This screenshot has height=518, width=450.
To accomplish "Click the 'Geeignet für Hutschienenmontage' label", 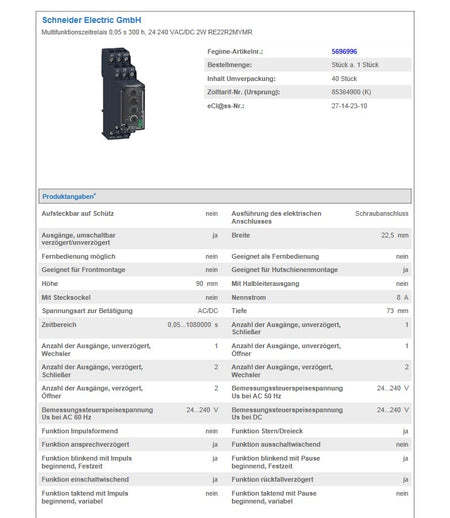I will [x=285, y=270].
